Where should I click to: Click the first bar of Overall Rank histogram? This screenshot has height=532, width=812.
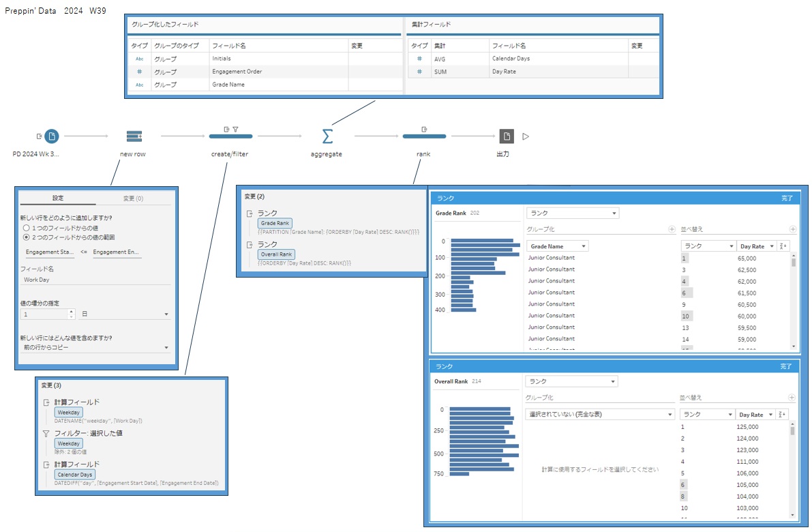pos(480,409)
